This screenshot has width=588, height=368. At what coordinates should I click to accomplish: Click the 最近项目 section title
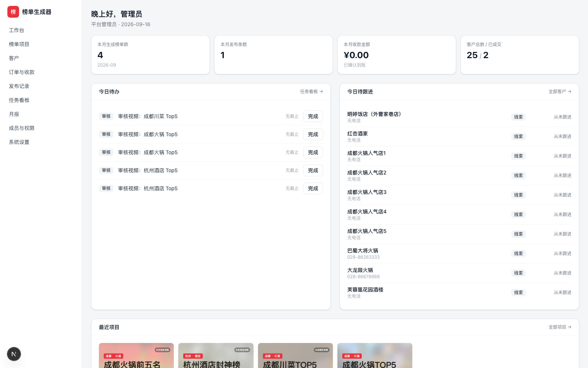109,327
